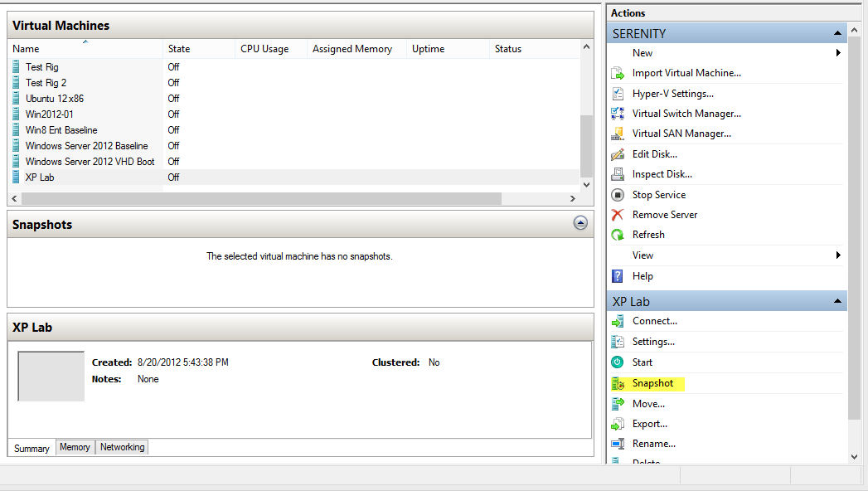
Task: Click the Hyper-V Settings icon
Action: tap(618, 94)
